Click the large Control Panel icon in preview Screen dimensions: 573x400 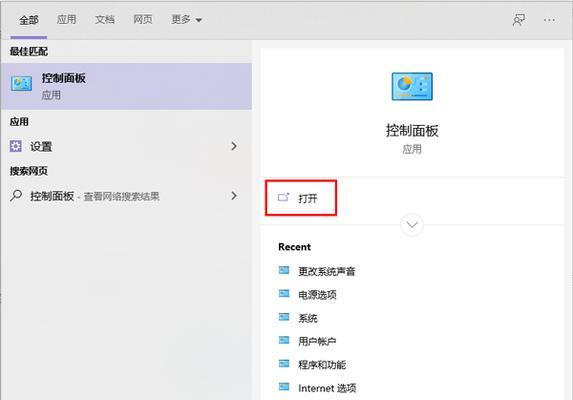click(x=412, y=86)
